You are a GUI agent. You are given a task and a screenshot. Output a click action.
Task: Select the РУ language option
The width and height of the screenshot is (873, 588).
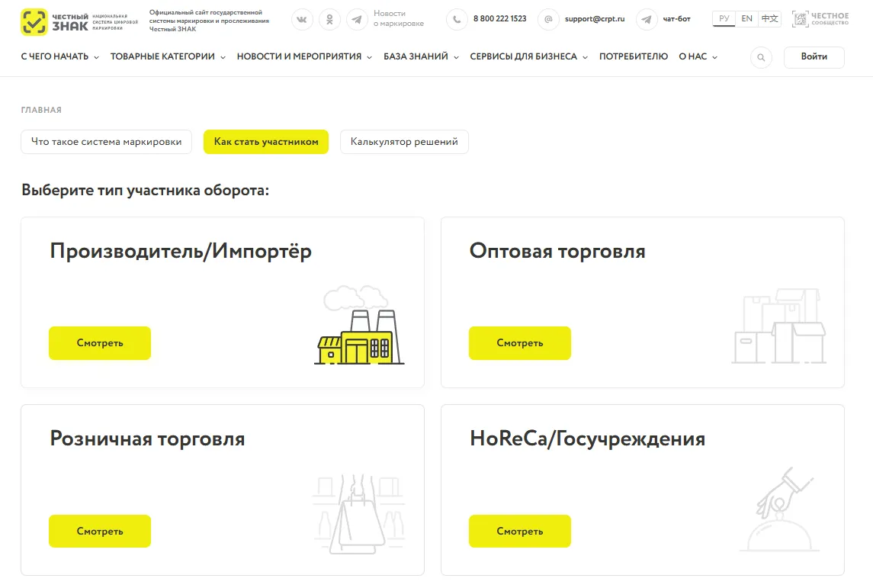[x=724, y=19]
